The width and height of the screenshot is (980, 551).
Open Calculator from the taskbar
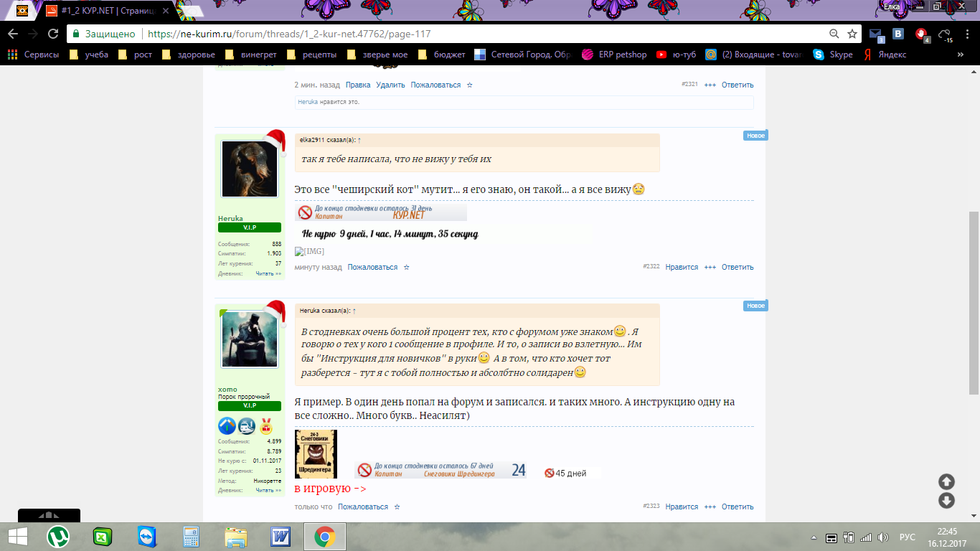point(192,537)
